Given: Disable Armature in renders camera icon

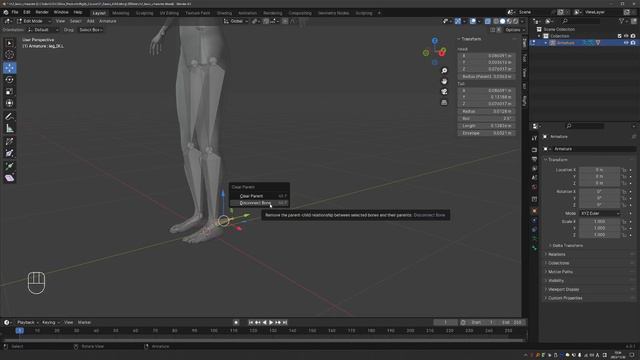Looking at the screenshot, I should [x=633, y=43].
